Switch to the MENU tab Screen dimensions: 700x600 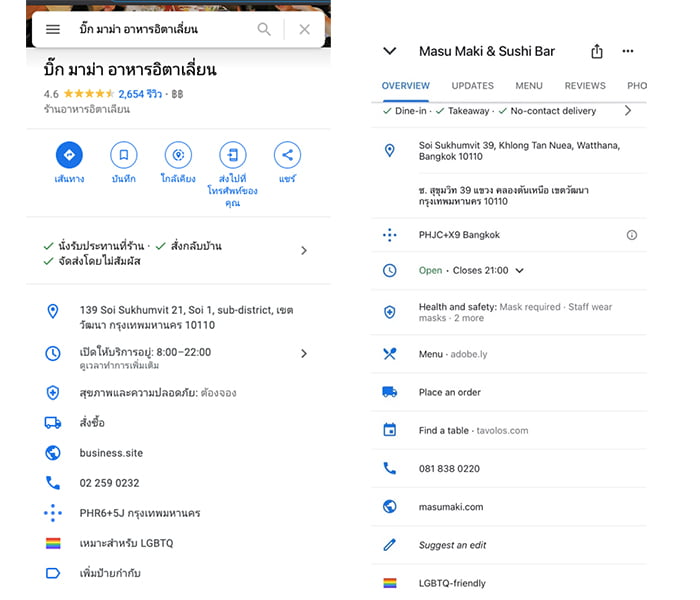tap(529, 86)
